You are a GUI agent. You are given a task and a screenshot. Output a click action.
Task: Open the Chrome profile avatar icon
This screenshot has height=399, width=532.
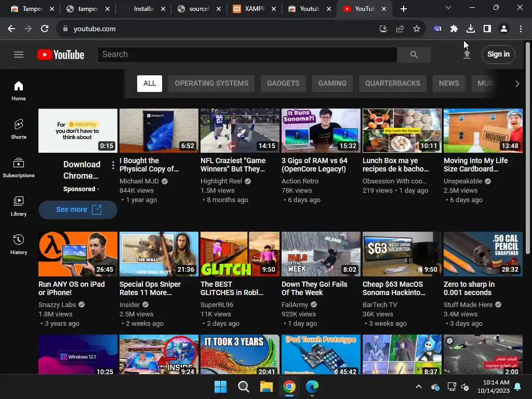click(504, 29)
